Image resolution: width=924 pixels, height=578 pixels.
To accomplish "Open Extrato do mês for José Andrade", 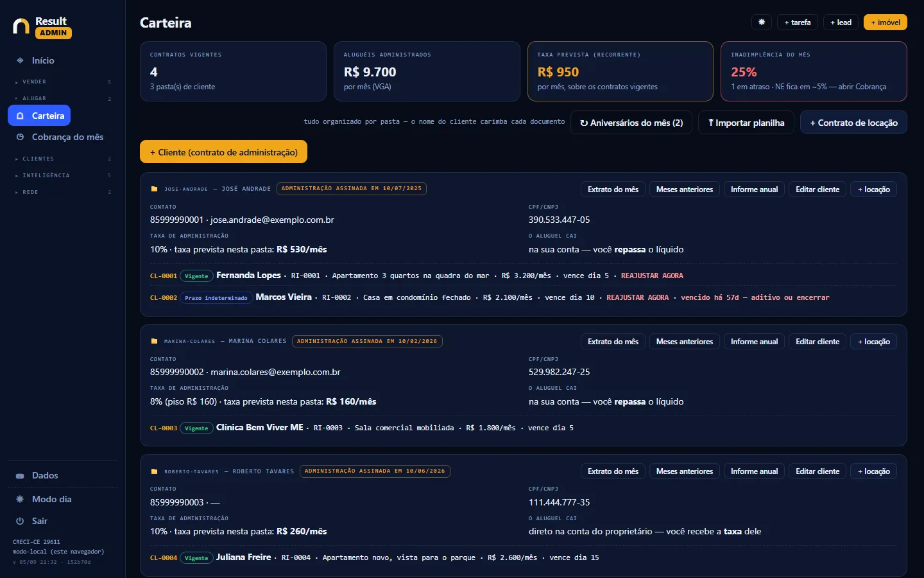I will click(613, 189).
